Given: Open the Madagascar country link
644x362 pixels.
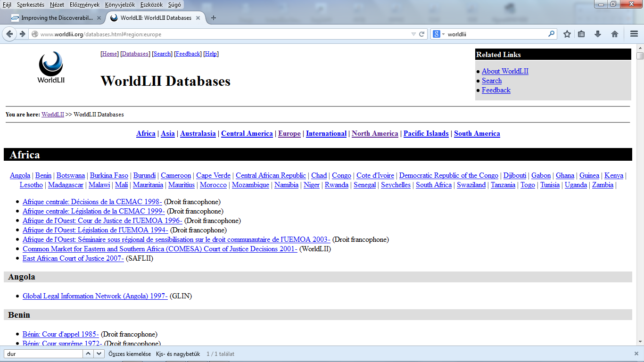Looking at the screenshot, I should pyautogui.click(x=66, y=185).
